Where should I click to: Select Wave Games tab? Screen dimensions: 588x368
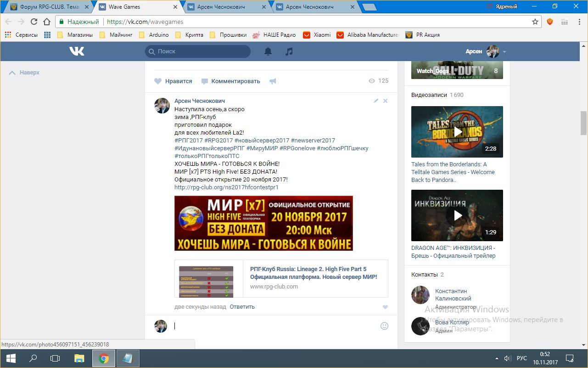[x=138, y=7]
